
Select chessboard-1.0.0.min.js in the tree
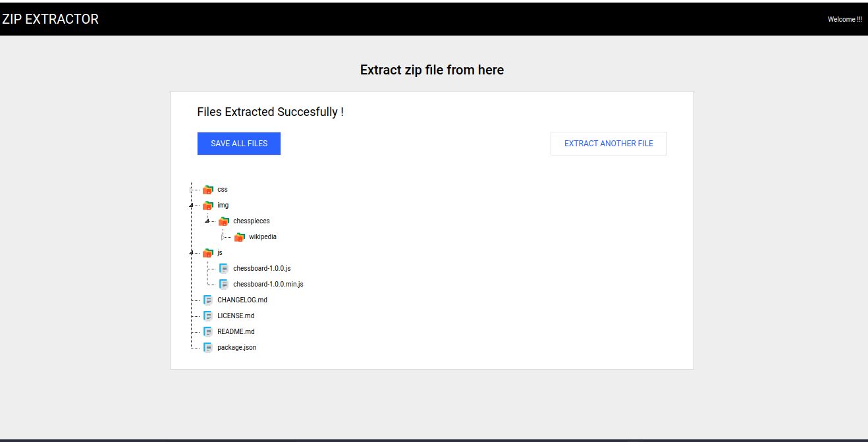coord(268,284)
